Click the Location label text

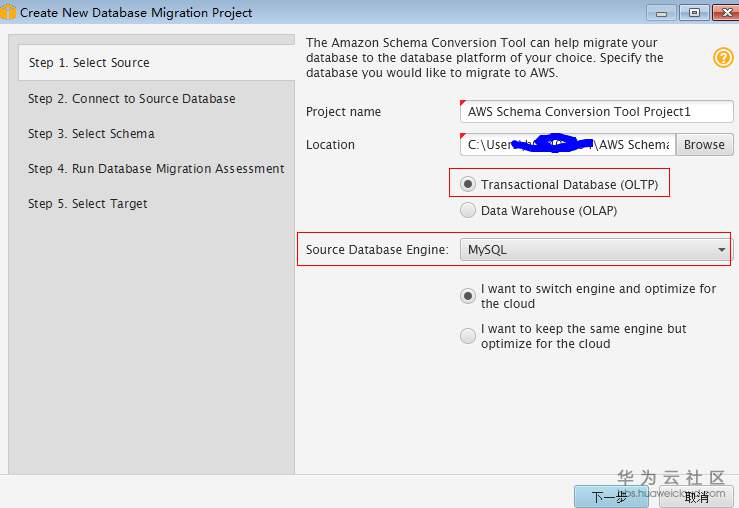point(330,145)
